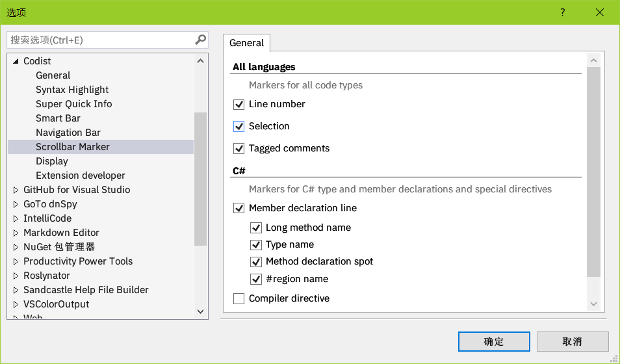
Task: Expand the VSColorOutput node
Action: coord(16,304)
